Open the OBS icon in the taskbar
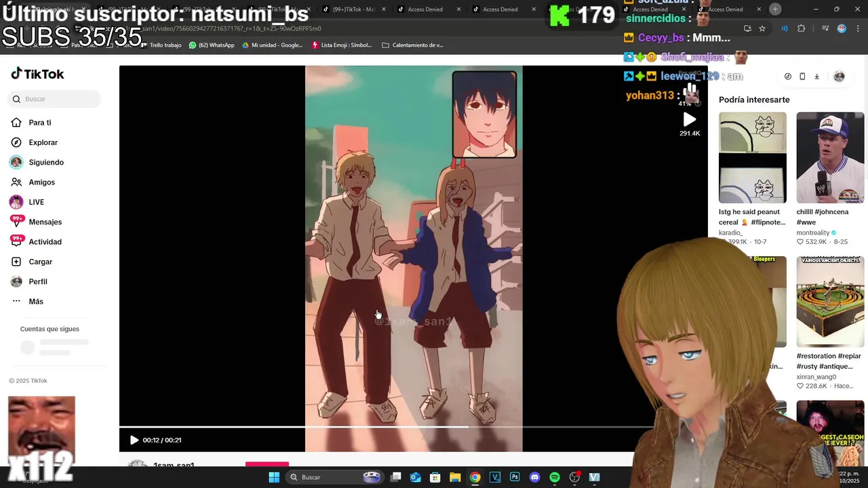868x488 pixels. tap(574, 477)
